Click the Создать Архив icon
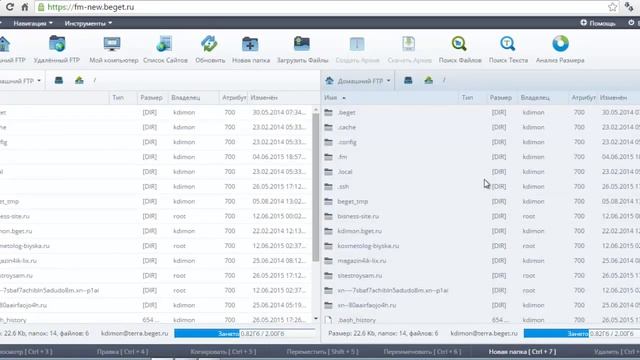This screenshot has width=640, height=360. (x=357, y=44)
